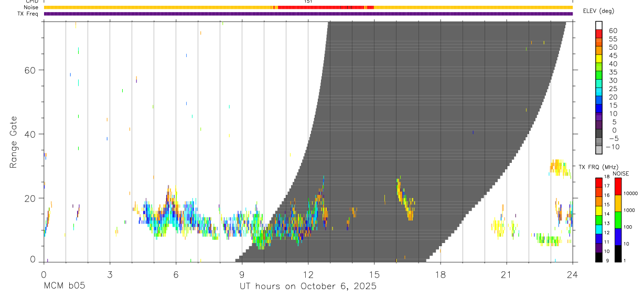Click the "30" label on the ELEV scale
Screen dimensions: 644x297
click(612, 81)
